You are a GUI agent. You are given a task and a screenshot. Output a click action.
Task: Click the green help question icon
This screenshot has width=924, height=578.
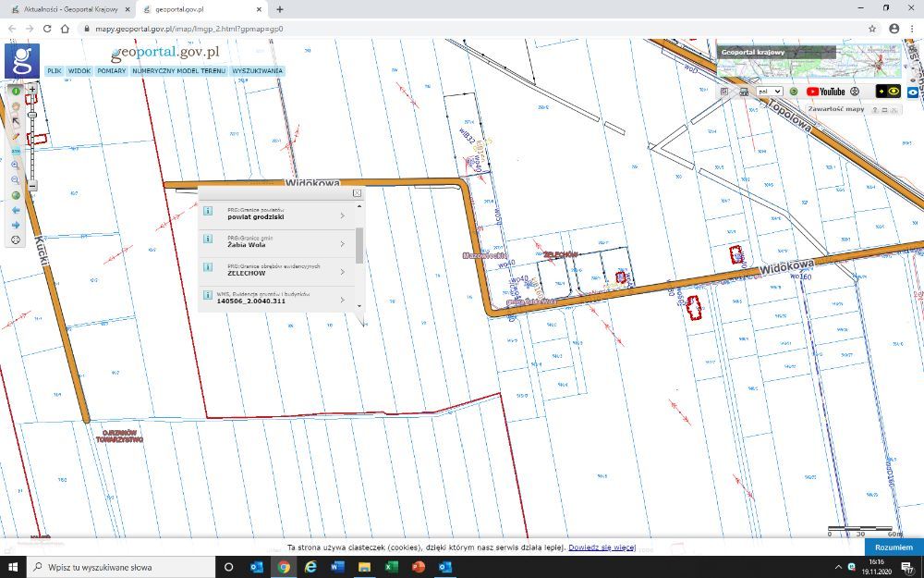(793, 92)
